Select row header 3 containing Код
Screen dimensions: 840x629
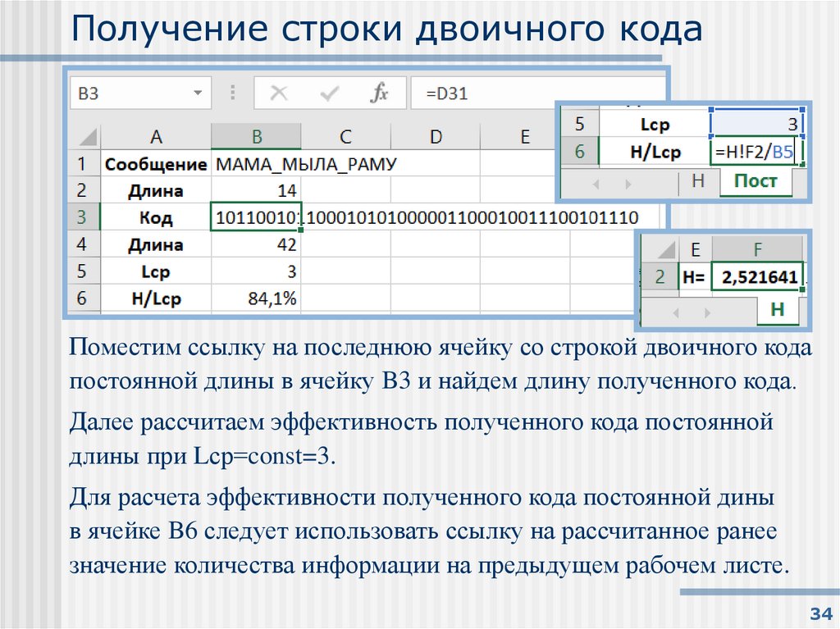pos(82,217)
